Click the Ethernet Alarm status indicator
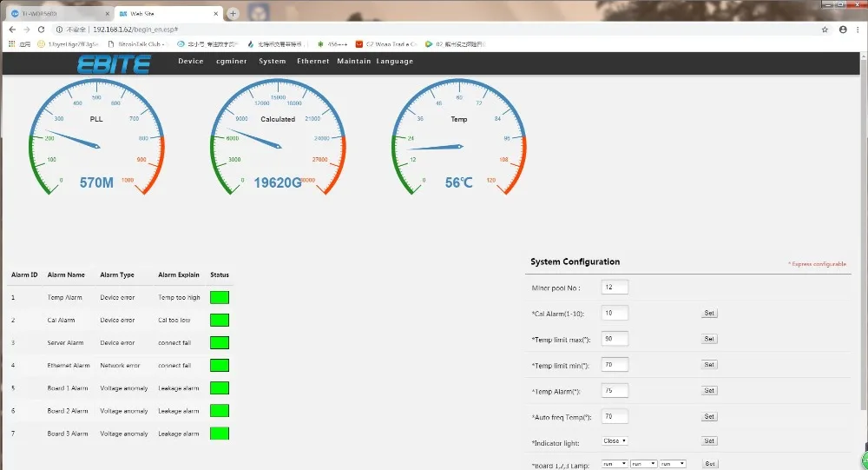The height and width of the screenshot is (470, 868). click(220, 365)
